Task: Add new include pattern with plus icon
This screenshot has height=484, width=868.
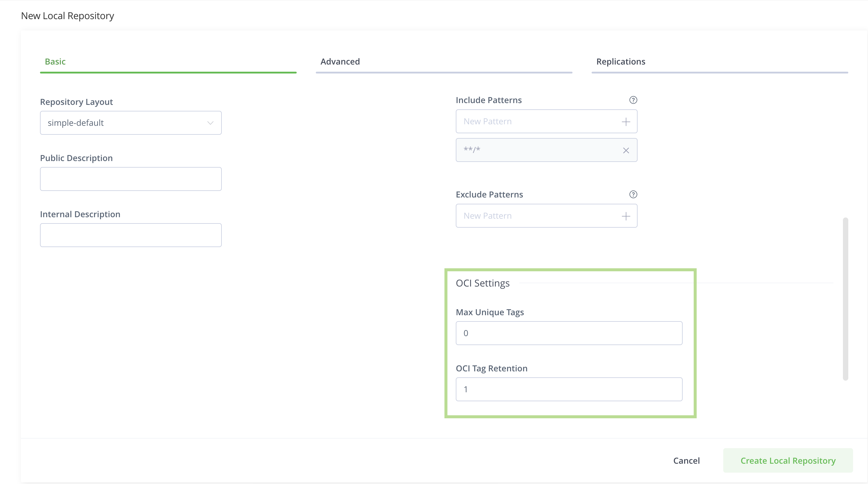Action: [x=626, y=122]
